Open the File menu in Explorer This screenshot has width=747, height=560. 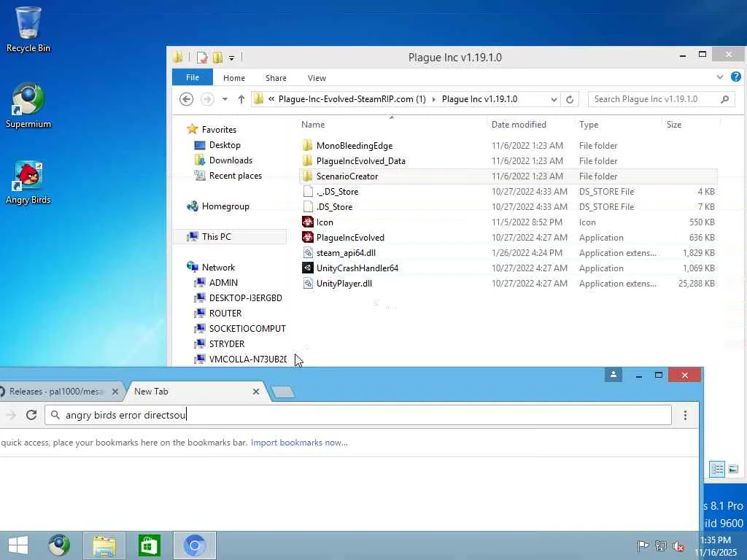pos(193,77)
